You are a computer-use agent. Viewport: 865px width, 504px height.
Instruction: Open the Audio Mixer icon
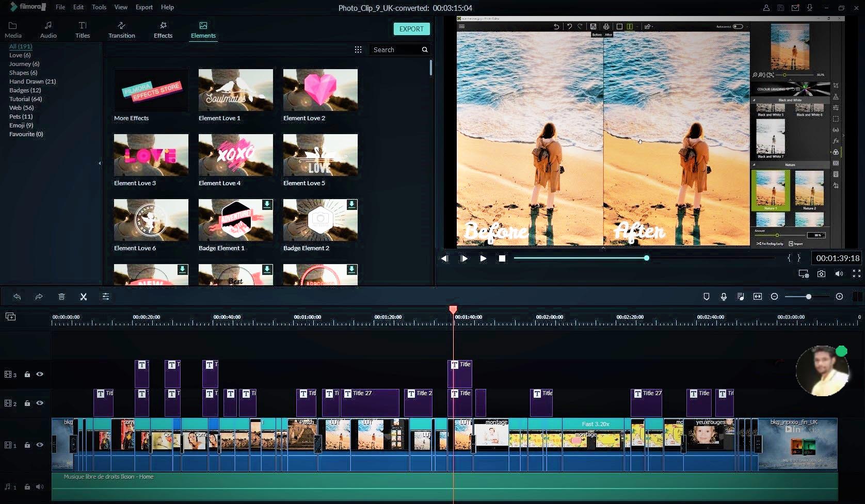click(741, 297)
